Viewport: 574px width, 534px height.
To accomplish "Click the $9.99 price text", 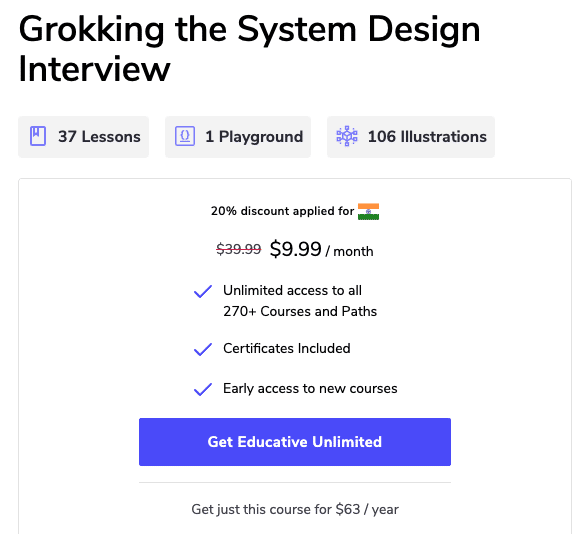I will (295, 249).
